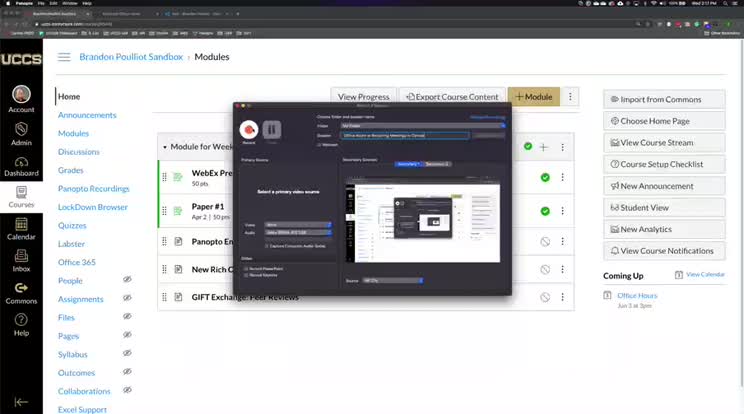Toggle published status of Module for Week
Screen dimensions: 744x414
click(x=528, y=147)
